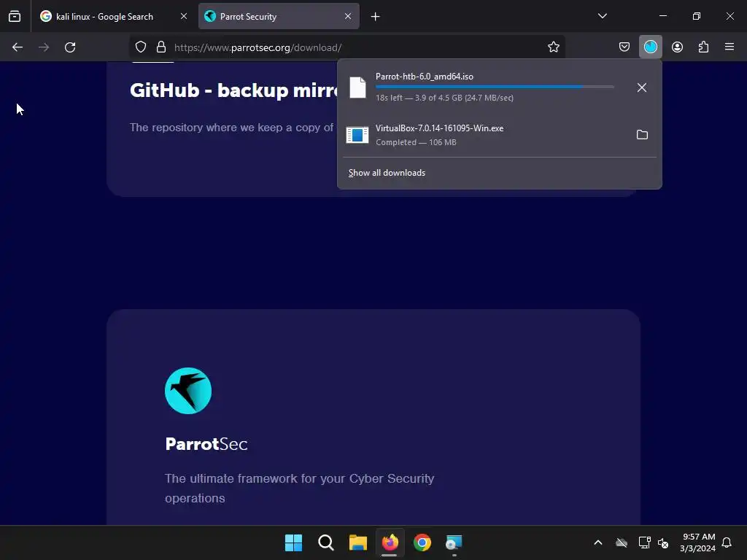Open the installer app in taskbar
The height and width of the screenshot is (560, 747).
click(454, 542)
